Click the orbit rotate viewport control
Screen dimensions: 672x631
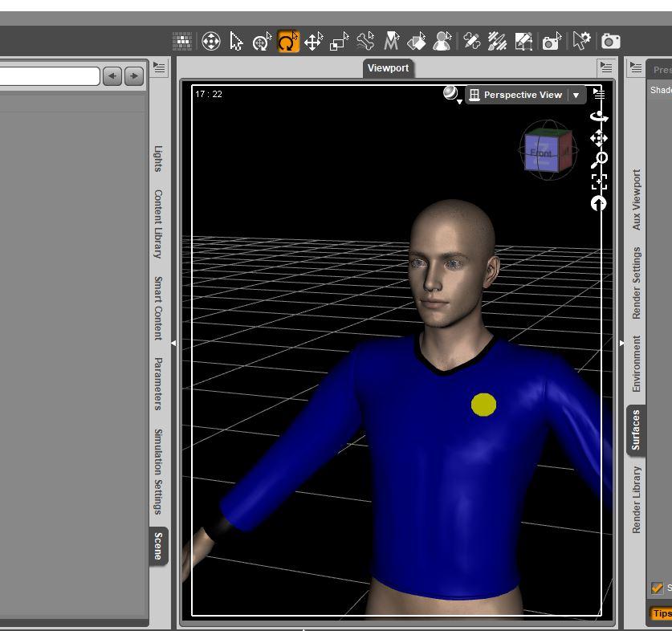tap(599, 116)
